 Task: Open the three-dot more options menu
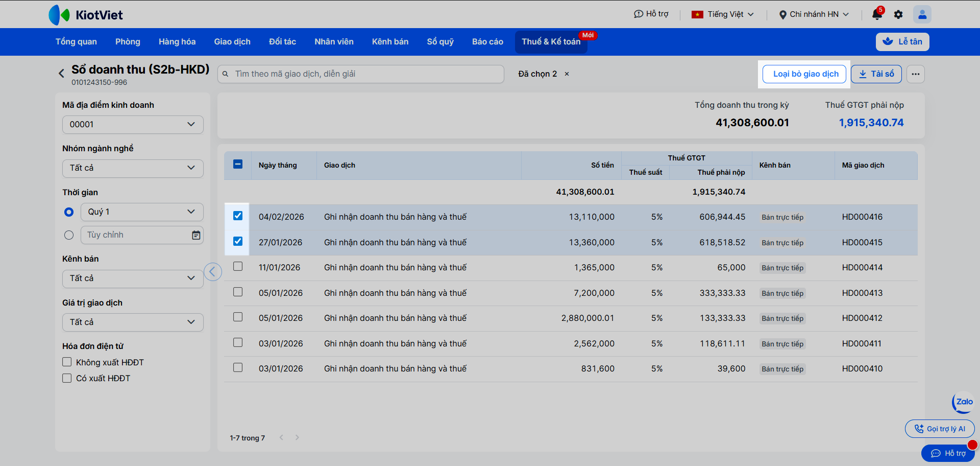tap(916, 74)
